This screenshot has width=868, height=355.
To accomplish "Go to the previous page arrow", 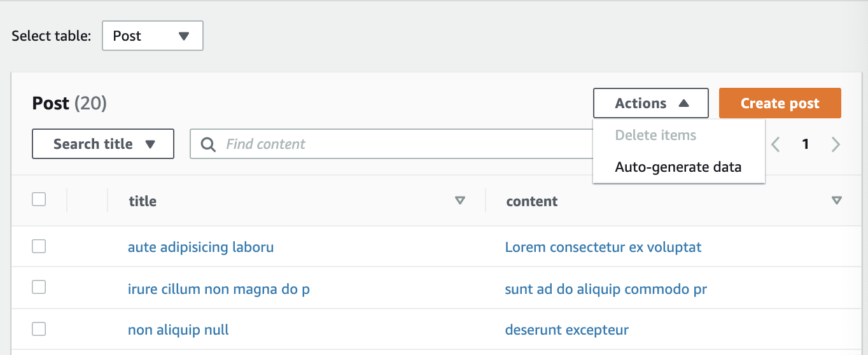I will coord(775,144).
